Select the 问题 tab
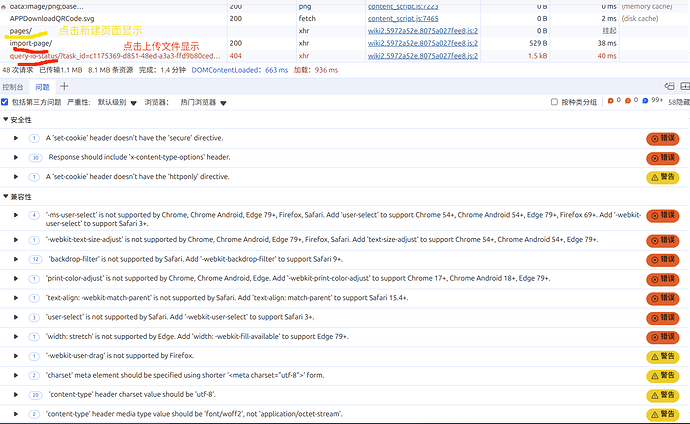 [43, 87]
